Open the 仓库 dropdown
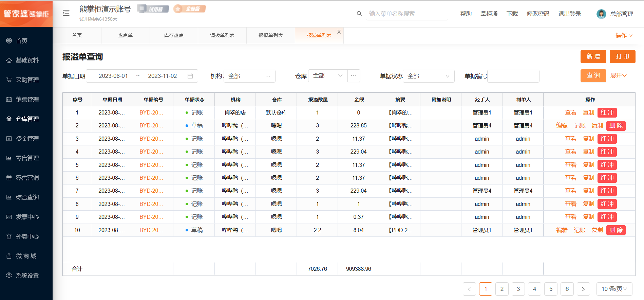 (x=328, y=76)
